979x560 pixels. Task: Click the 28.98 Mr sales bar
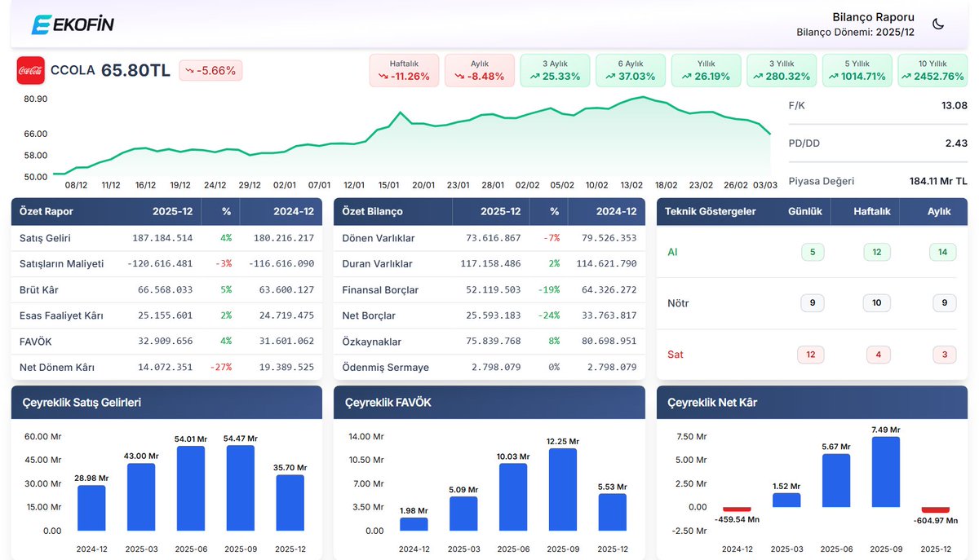(x=91, y=509)
